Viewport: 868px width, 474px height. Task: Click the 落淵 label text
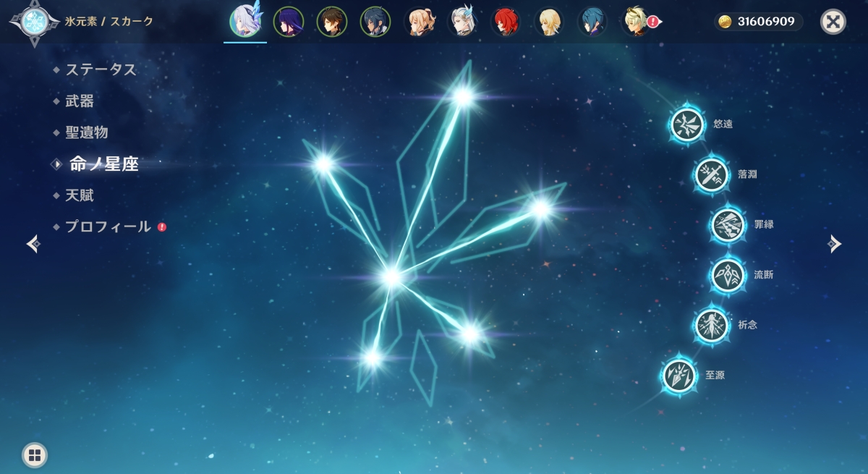[x=747, y=174]
